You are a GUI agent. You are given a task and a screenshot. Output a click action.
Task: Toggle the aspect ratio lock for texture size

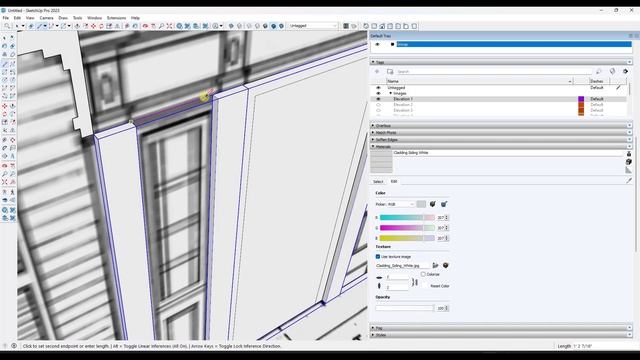click(414, 282)
